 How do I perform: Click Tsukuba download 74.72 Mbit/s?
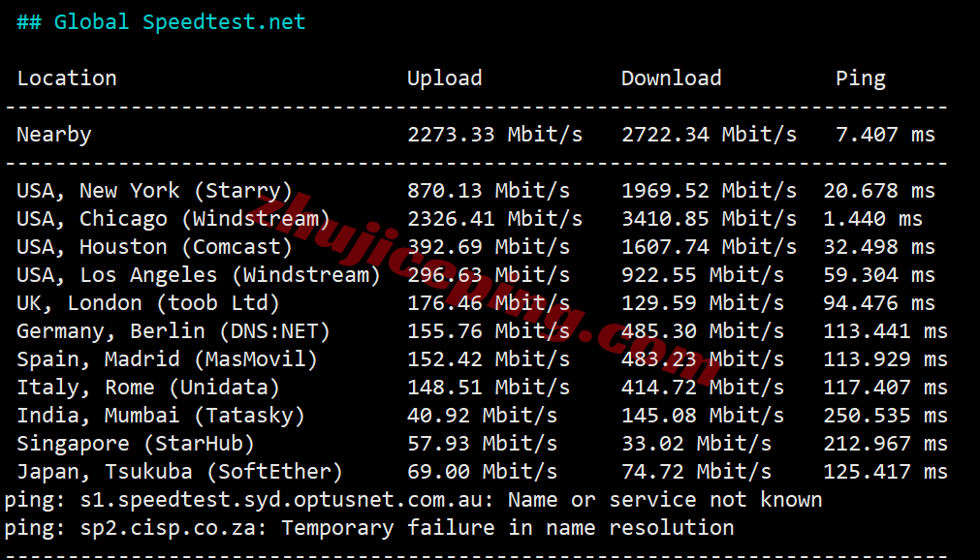(697, 472)
